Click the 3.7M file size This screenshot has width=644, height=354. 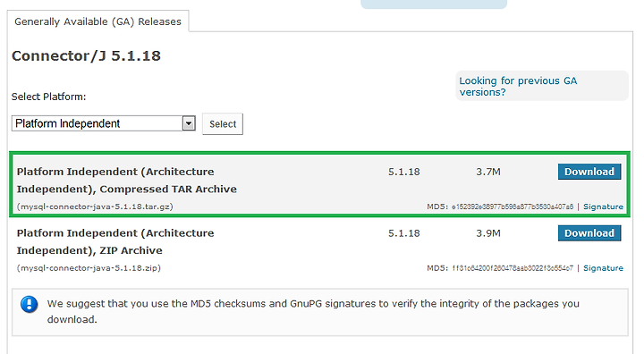(x=488, y=172)
